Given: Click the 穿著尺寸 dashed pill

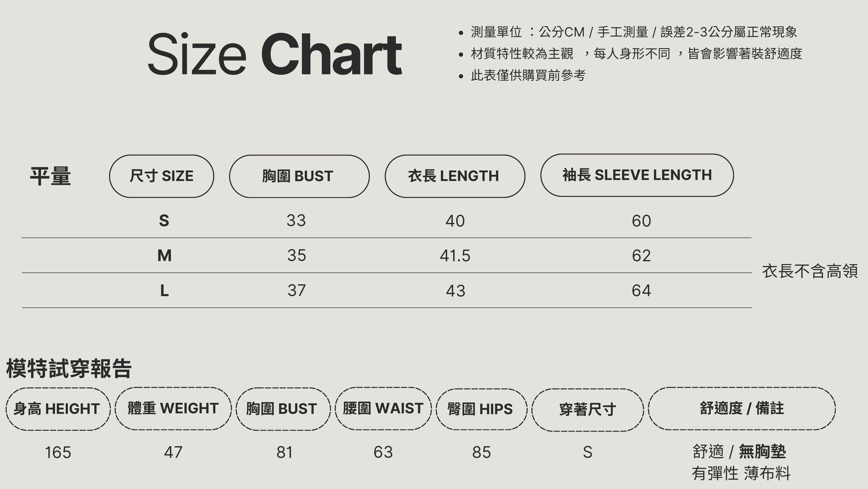Looking at the screenshot, I should coord(588,410).
